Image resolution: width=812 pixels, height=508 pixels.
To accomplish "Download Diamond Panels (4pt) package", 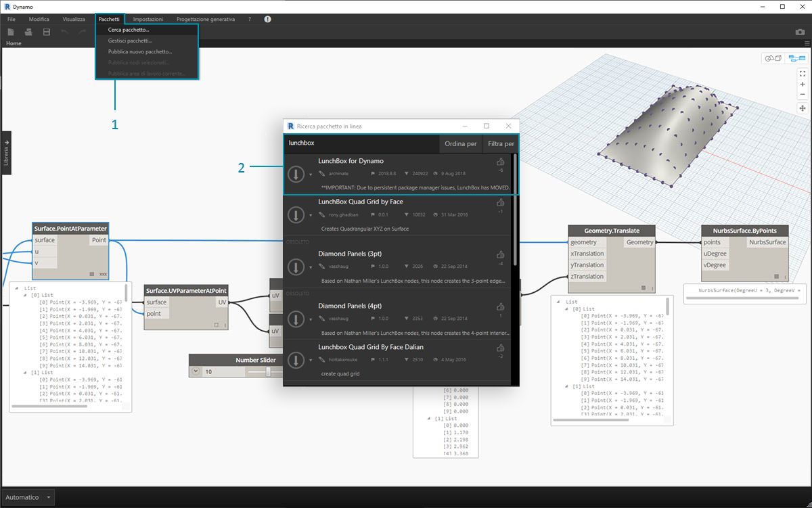I will tap(296, 319).
